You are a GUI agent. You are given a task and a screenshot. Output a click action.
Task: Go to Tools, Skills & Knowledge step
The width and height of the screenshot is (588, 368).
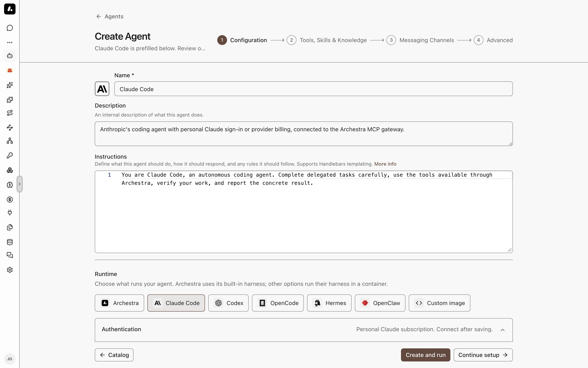[x=326, y=40]
